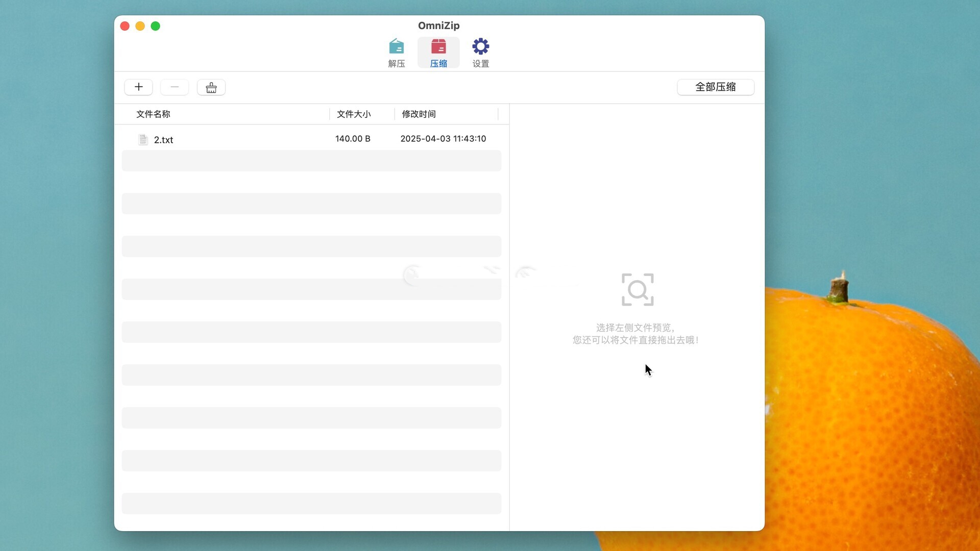The height and width of the screenshot is (551, 980).
Task: Sort by 文件名称 column header
Action: 153,114
